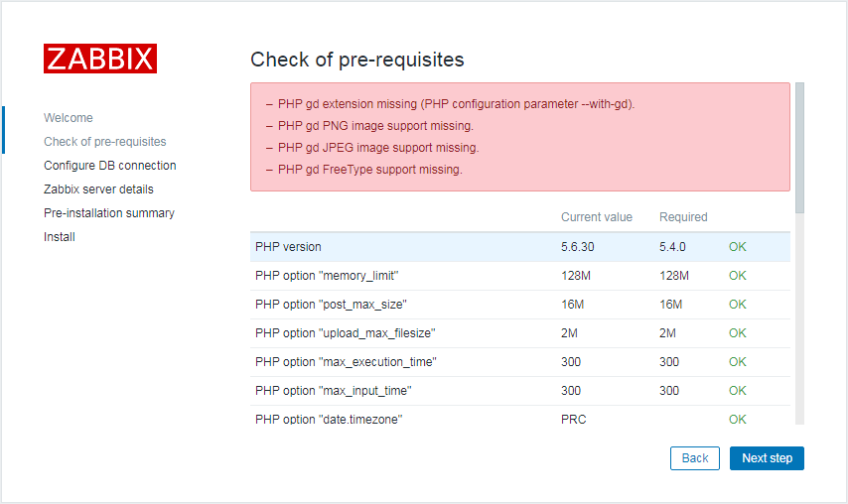
Task: Click the ZABBIX logo
Action: pyautogui.click(x=100, y=59)
